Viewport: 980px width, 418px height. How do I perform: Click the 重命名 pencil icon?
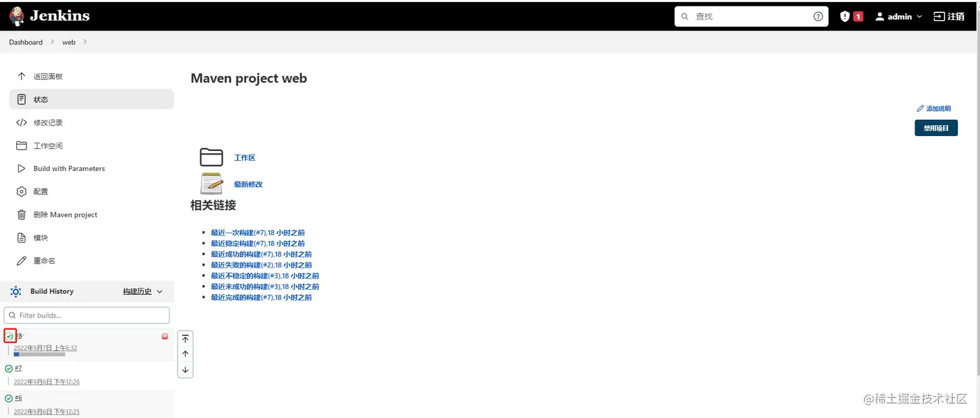pos(21,261)
